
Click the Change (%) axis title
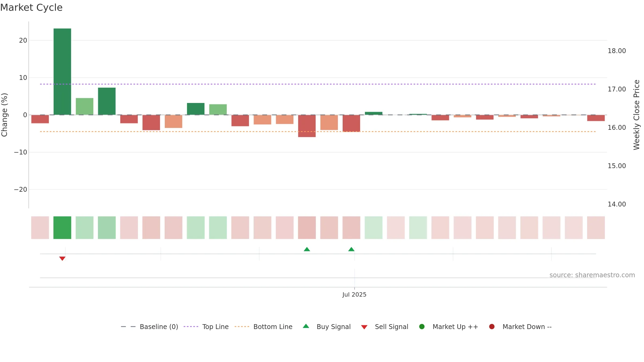tap(4, 115)
